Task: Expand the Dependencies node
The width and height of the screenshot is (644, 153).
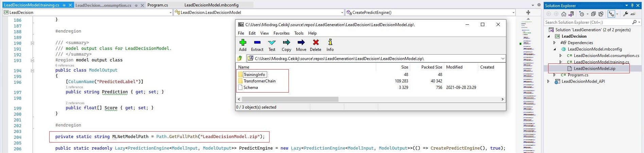Action: click(x=555, y=43)
